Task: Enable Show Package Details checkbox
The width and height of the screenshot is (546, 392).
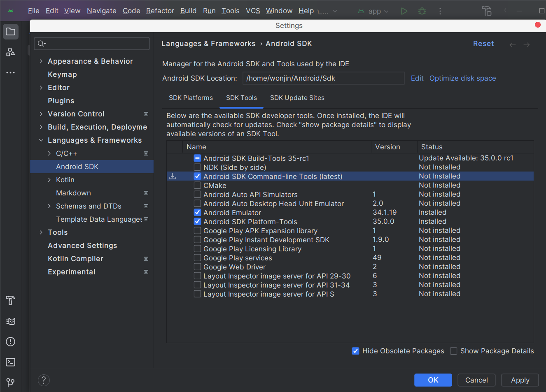Action: point(454,351)
